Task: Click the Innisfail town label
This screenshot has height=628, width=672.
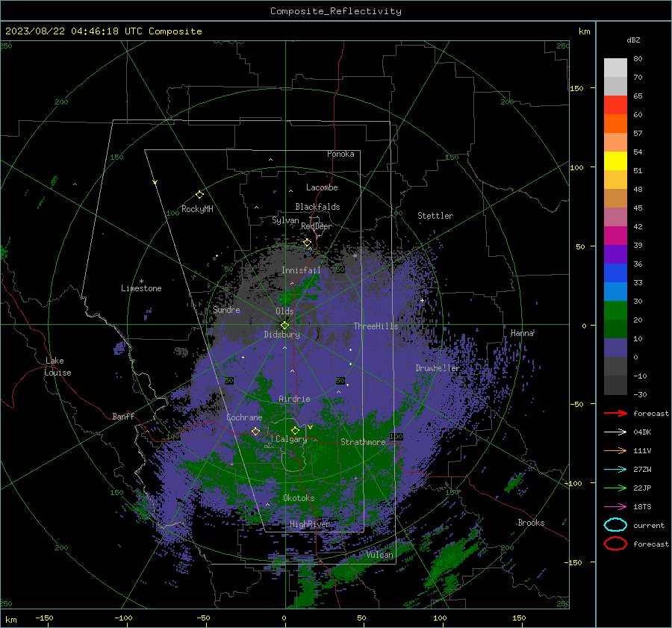Action: (x=301, y=270)
